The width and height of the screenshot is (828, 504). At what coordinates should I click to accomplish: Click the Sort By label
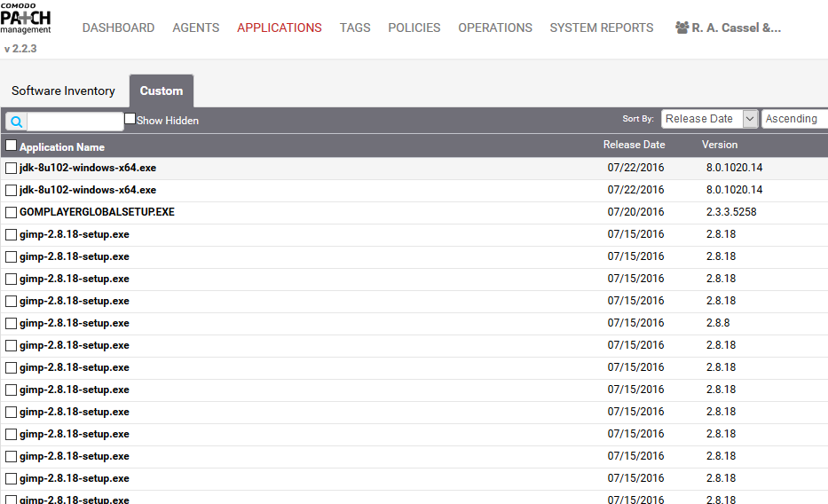click(638, 119)
